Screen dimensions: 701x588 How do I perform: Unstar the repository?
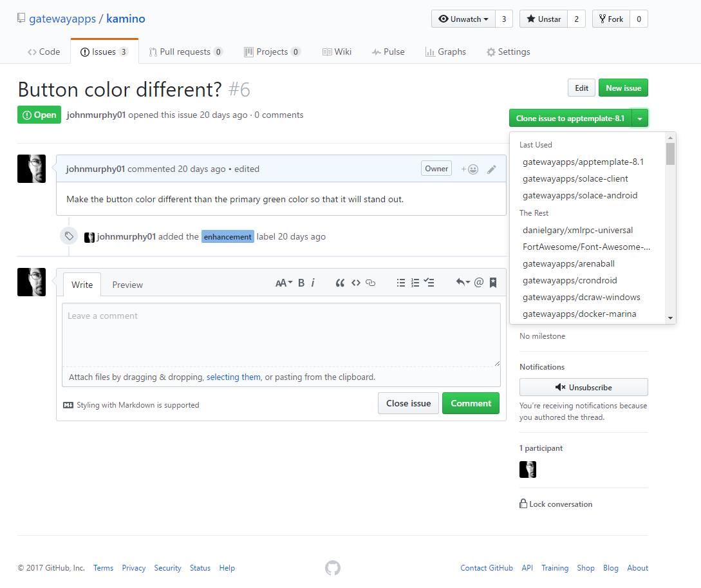point(544,19)
